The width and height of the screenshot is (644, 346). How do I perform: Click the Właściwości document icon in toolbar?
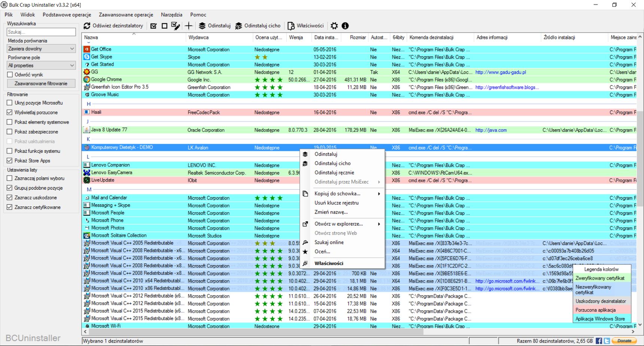tap(291, 26)
